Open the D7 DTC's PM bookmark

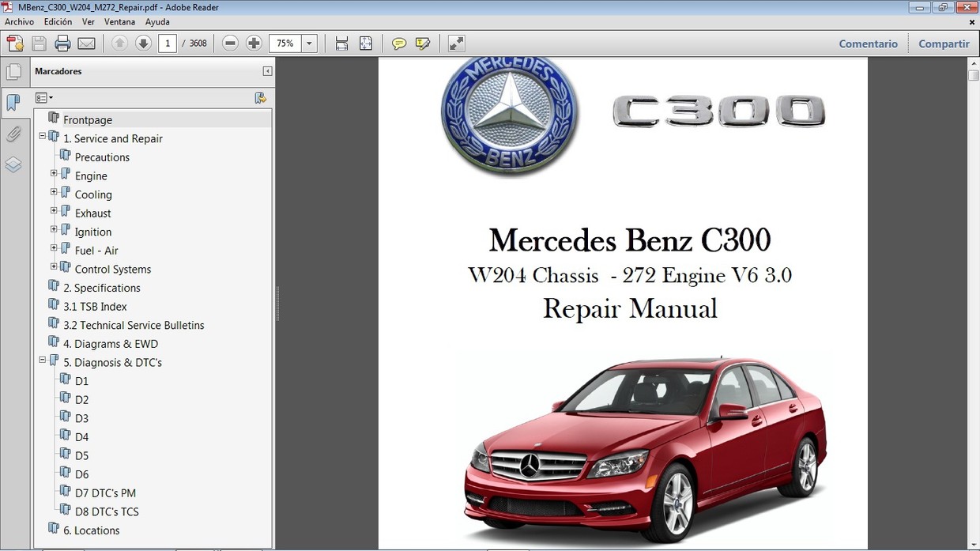pyautogui.click(x=105, y=493)
